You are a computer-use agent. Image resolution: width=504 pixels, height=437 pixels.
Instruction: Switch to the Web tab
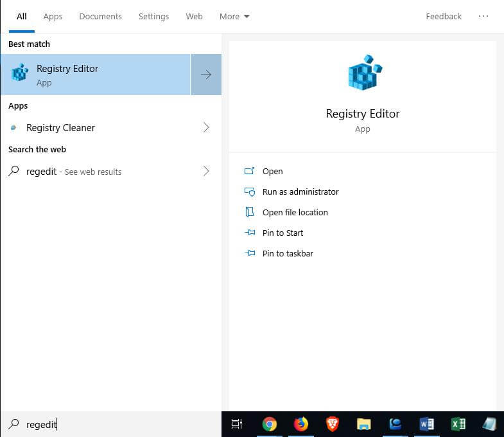[x=194, y=17]
